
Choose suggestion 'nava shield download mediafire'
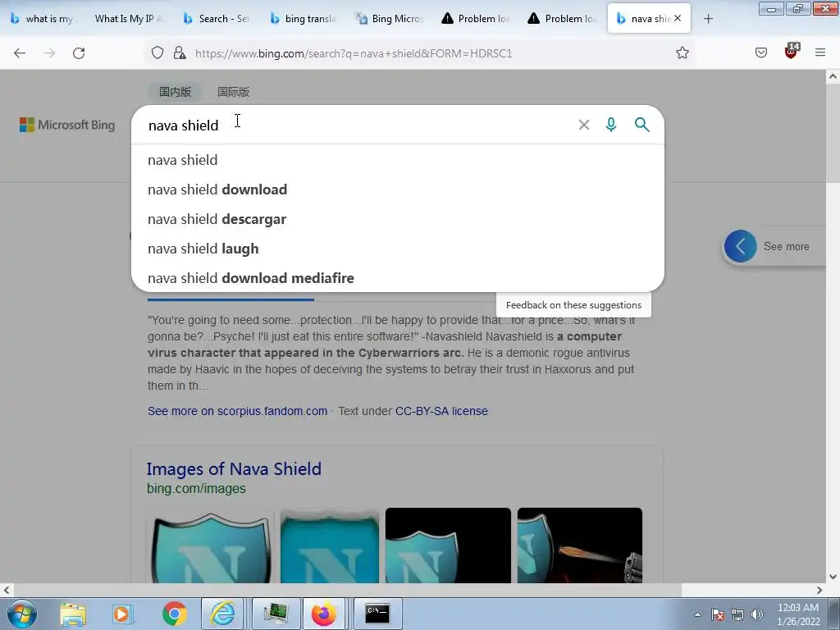tap(398, 277)
